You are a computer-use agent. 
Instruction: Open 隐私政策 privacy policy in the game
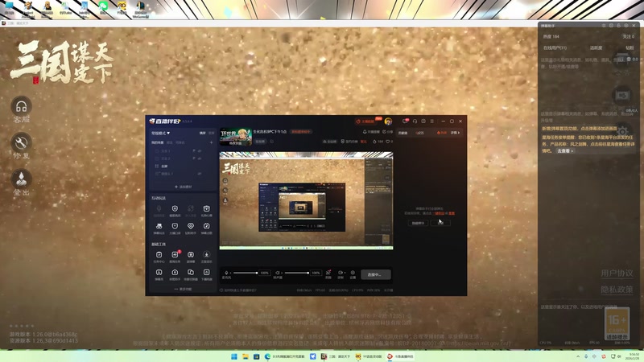point(617,290)
